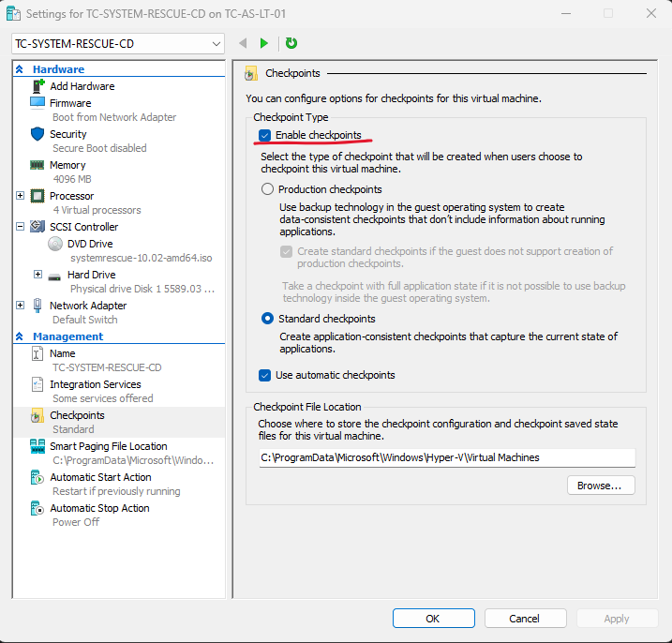Viewport: 672px width, 643px height.
Task: Click the Power Off text
Action: click(76, 522)
